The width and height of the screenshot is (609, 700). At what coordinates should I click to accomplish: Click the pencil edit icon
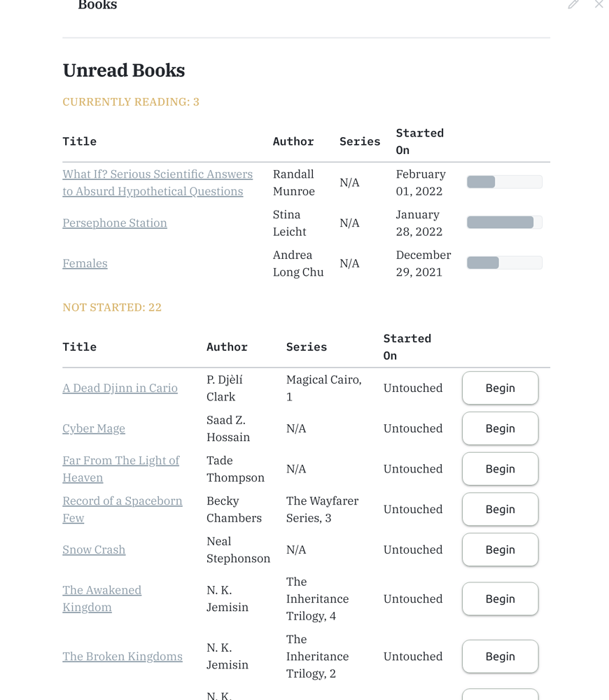(x=573, y=5)
